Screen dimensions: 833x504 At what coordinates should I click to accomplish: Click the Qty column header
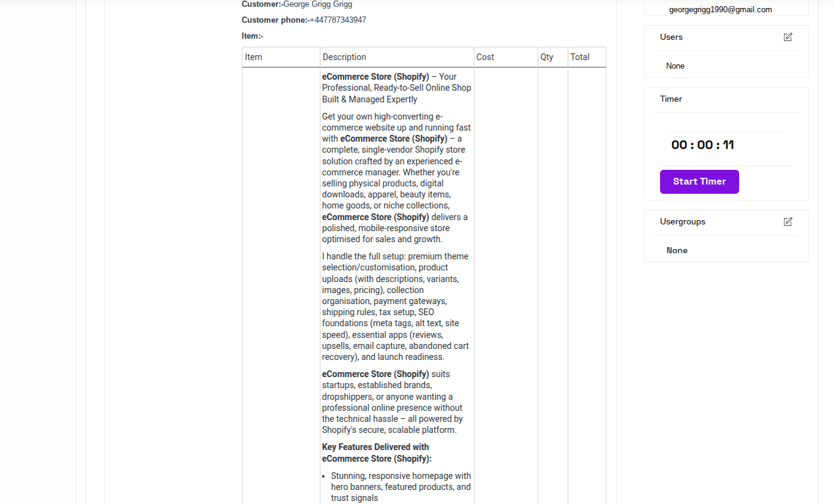click(x=553, y=57)
